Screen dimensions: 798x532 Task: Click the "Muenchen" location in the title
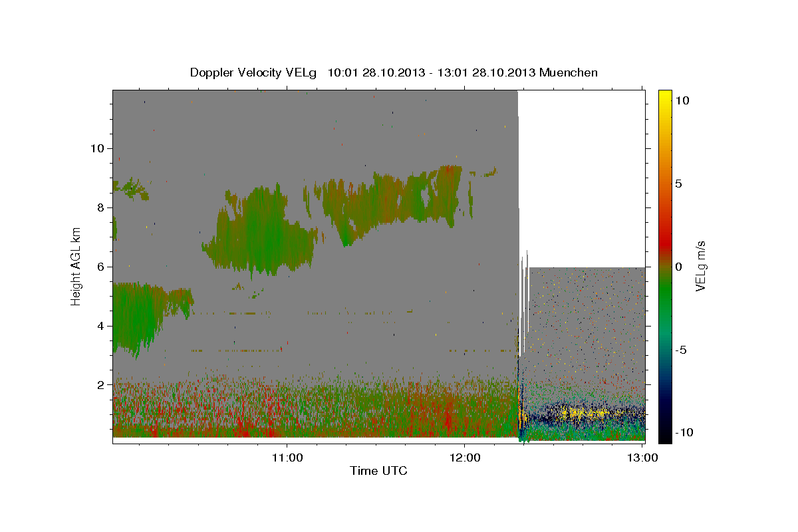tap(569, 72)
